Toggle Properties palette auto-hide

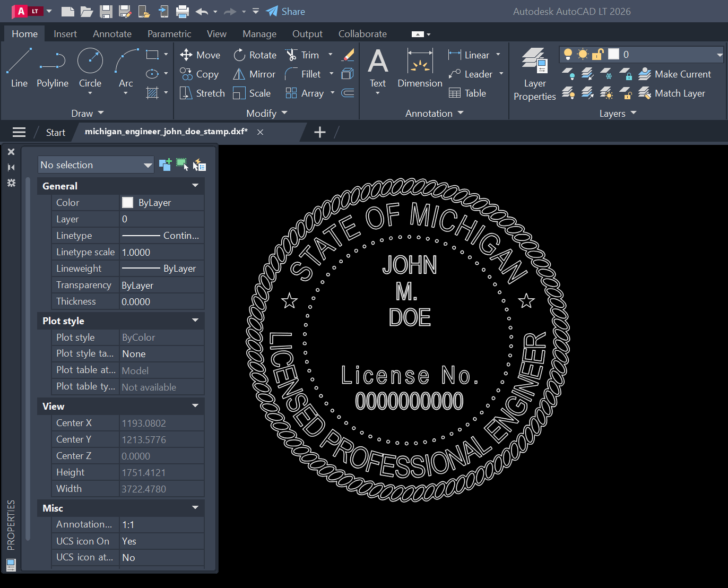(x=11, y=167)
